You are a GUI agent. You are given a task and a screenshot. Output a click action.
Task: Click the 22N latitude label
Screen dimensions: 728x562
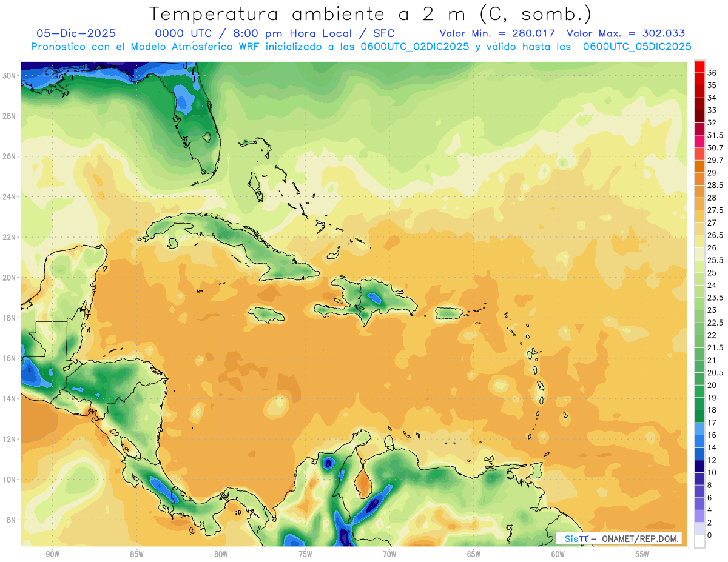(x=10, y=237)
